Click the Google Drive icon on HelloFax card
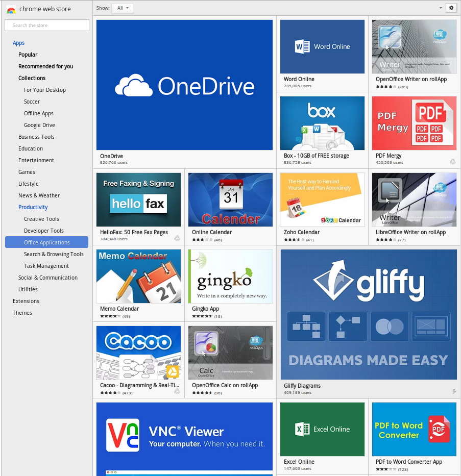The height and width of the screenshot is (476, 461). 177,239
